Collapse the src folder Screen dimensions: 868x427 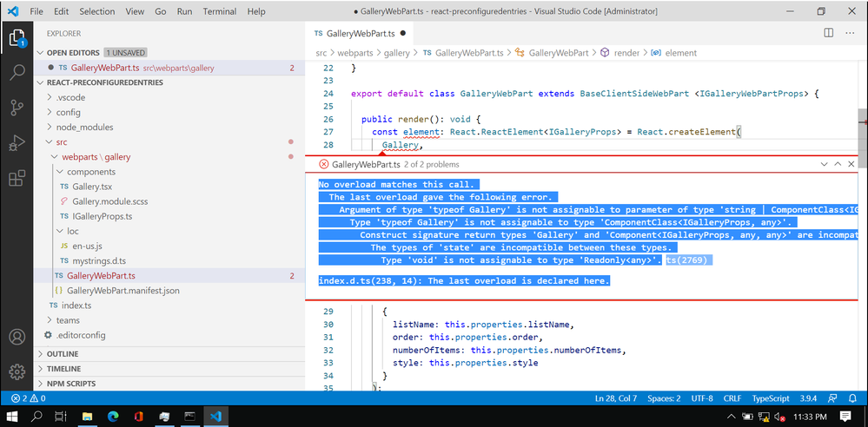[169, 142]
